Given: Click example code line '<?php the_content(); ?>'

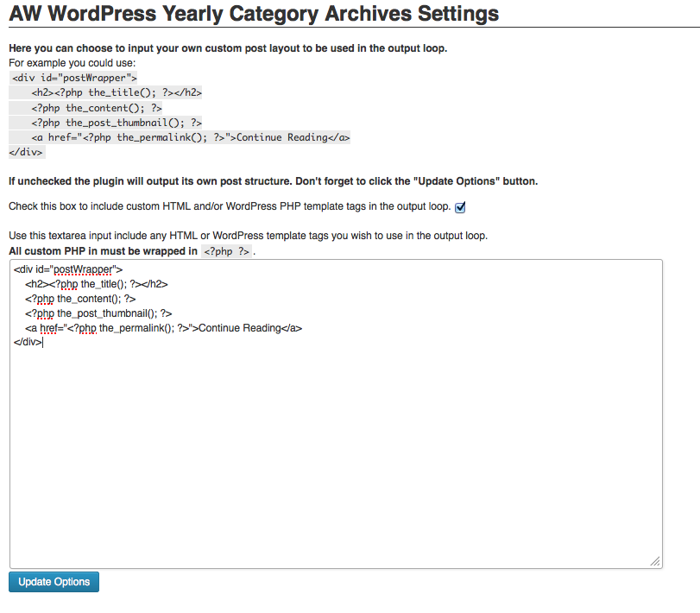Looking at the screenshot, I should (x=97, y=108).
